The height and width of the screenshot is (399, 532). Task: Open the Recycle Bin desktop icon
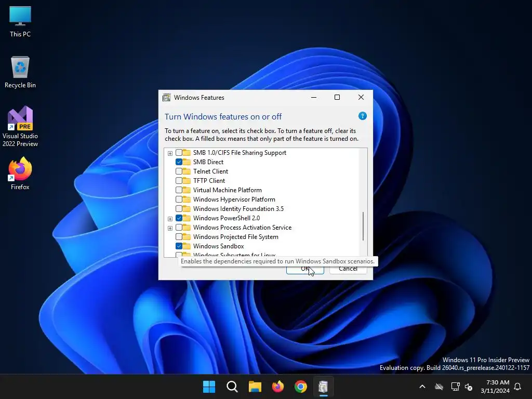[20, 72]
